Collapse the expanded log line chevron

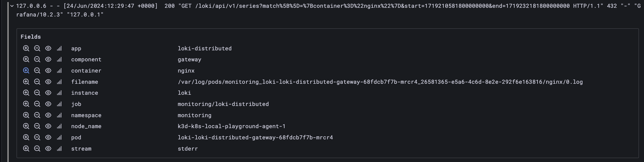point(12,6)
